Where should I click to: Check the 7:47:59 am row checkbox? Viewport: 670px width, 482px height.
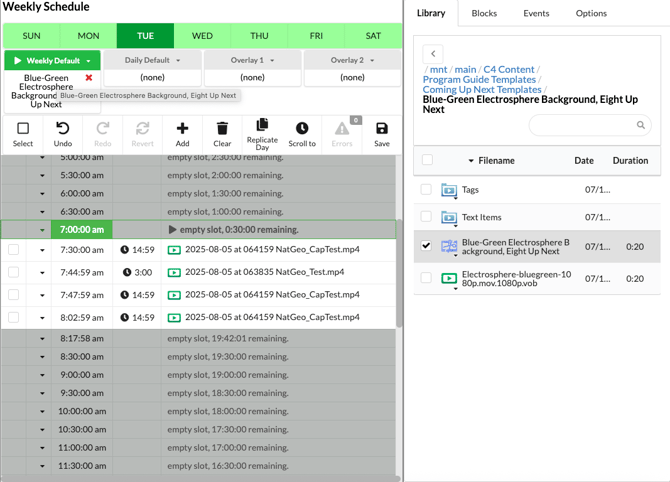click(x=14, y=295)
